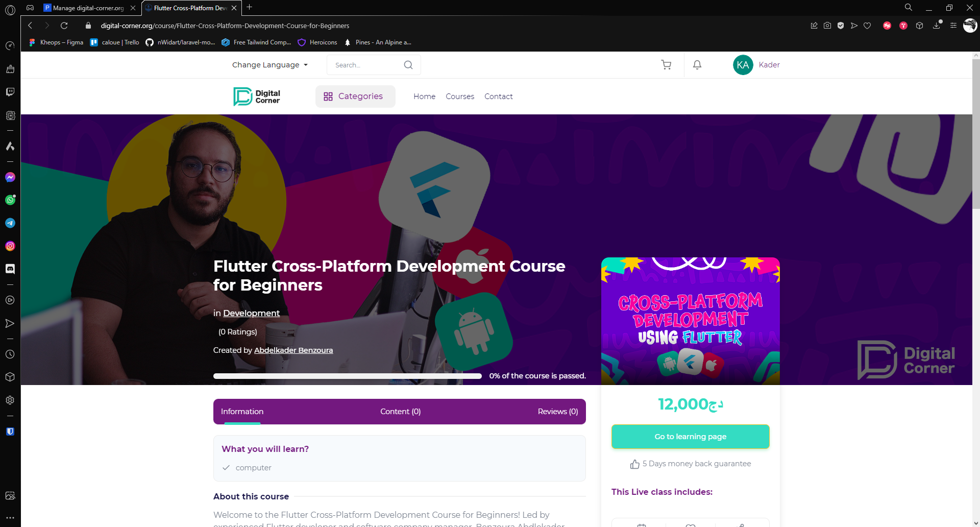The width and height of the screenshot is (980, 527).
Task: Open Messenger in the browser sidebar
Action: [10, 177]
